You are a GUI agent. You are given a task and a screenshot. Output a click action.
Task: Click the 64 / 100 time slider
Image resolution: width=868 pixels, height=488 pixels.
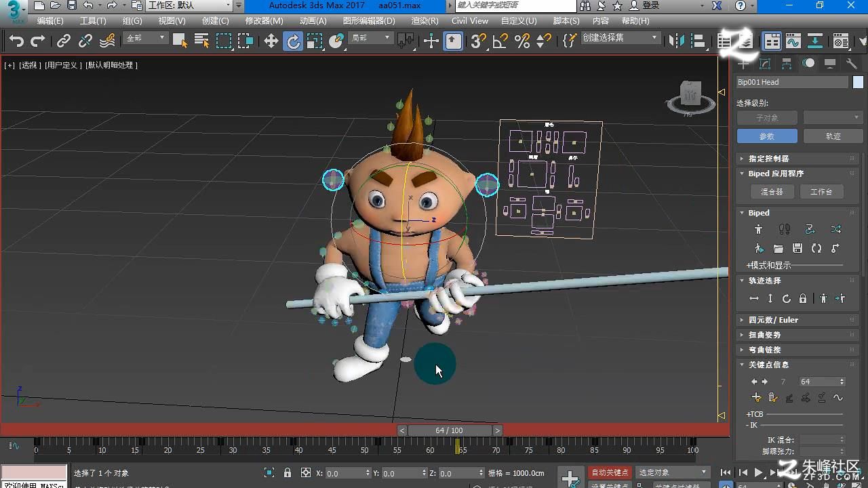[x=450, y=430]
